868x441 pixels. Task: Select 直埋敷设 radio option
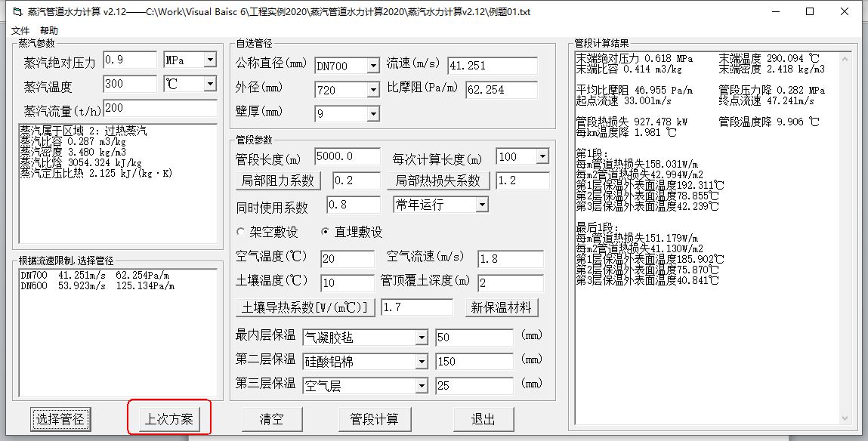pos(326,232)
